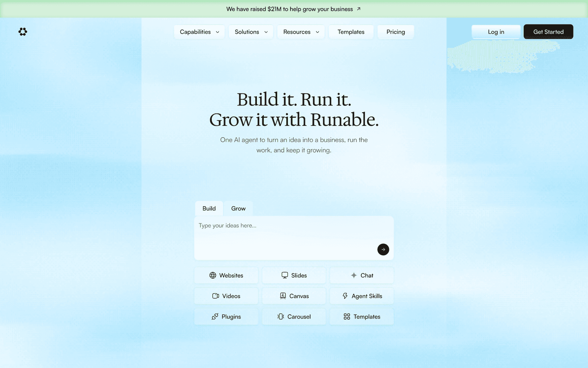Click the globe icon on Websites
Viewport: 588px width, 368px height.
click(x=213, y=275)
